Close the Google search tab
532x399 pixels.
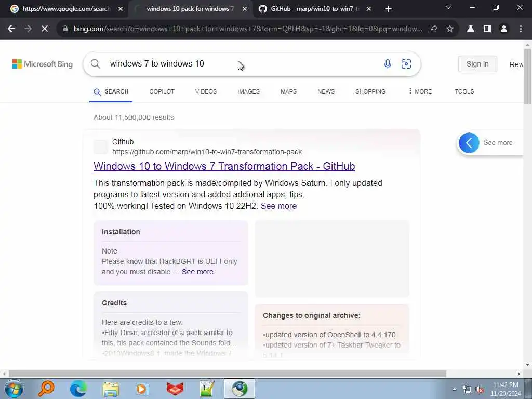[121, 9]
